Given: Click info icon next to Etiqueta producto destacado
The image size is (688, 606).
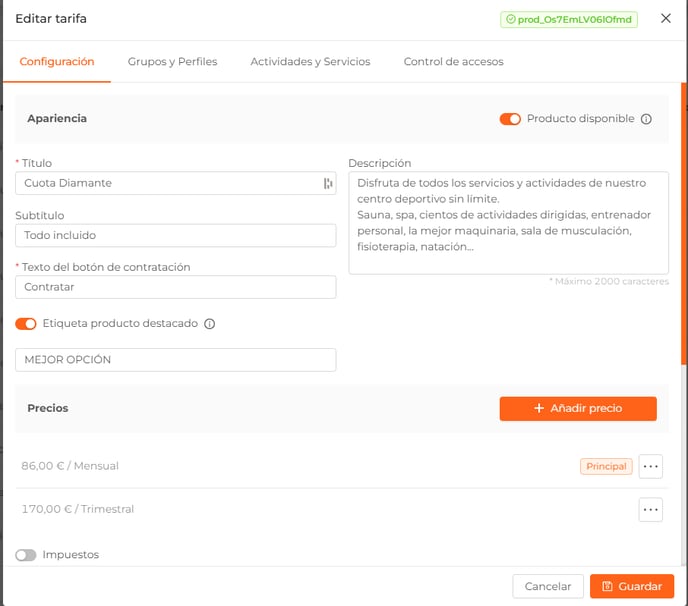Looking at the screenshot, I should (x=210, y=324).
